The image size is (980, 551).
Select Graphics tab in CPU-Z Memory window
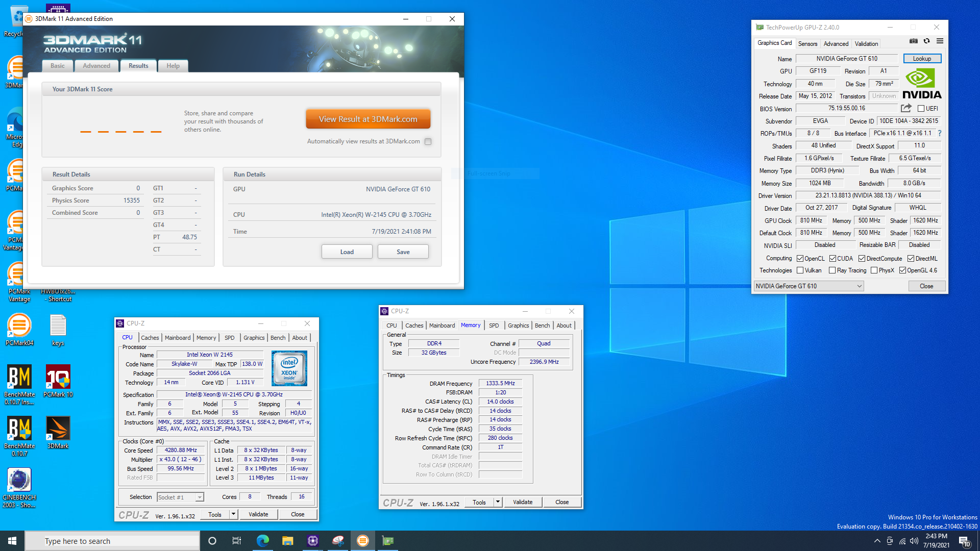click(x=518, y=325)
